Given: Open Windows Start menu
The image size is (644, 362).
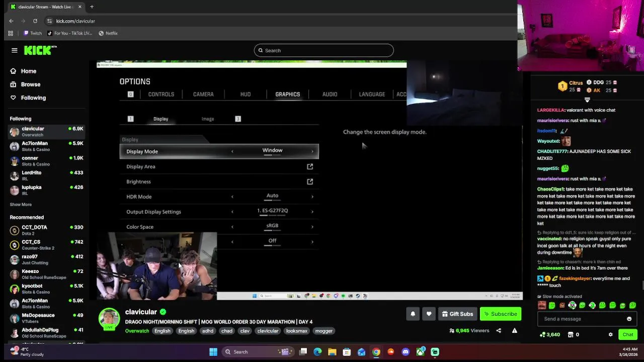Looking at the screenshot, I should (x=213, y=352).
